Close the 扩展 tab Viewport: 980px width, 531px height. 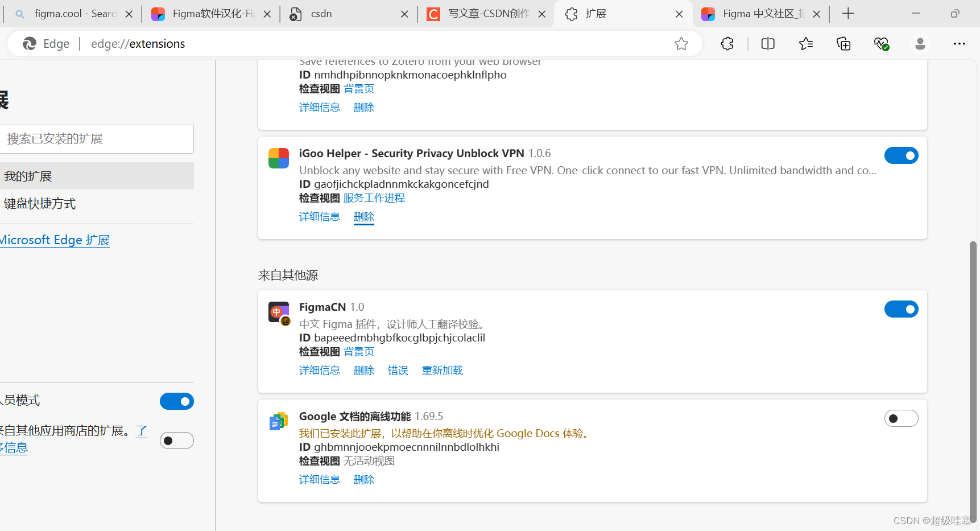(x=679, y=14)
